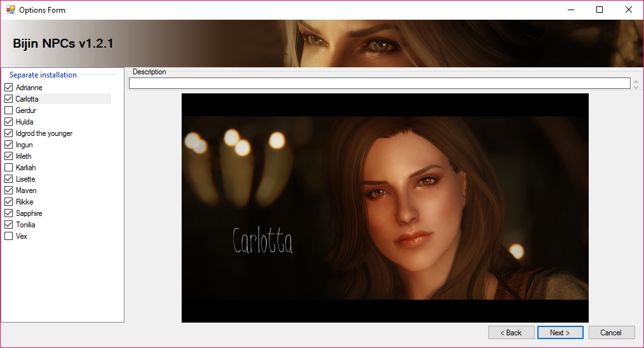
Task: Uncheck the Irileth option
Action: (x=9, y=156)
